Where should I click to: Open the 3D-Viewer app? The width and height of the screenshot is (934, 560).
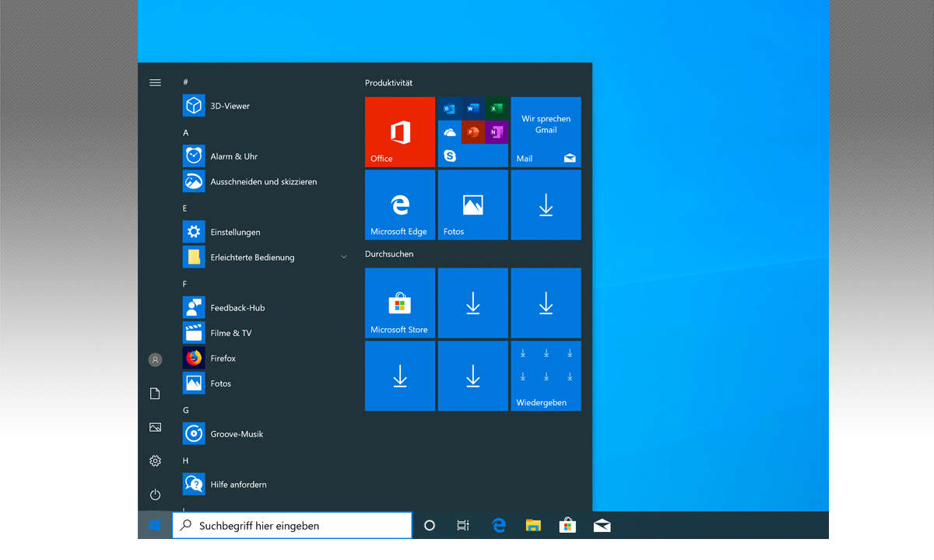click(x=265, y=106)
